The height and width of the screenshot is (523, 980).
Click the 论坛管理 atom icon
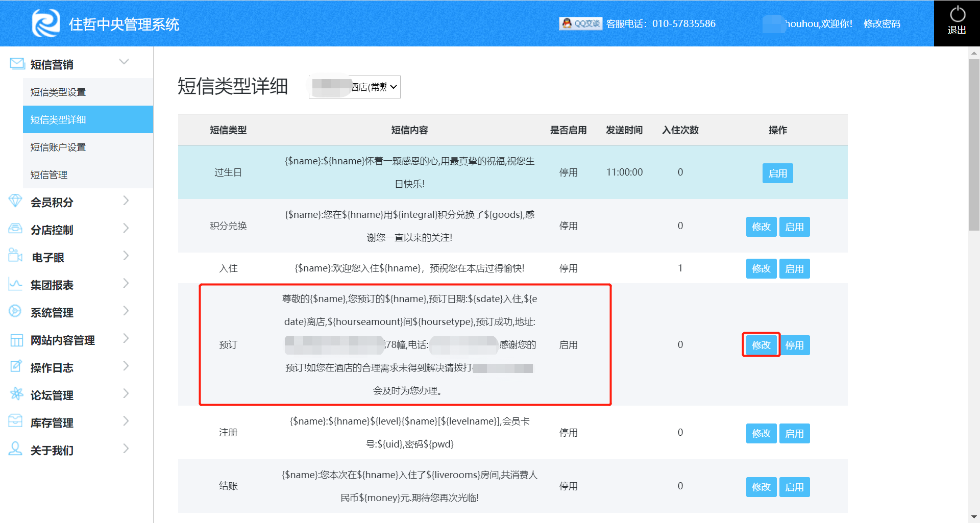(x=17, y=394)
